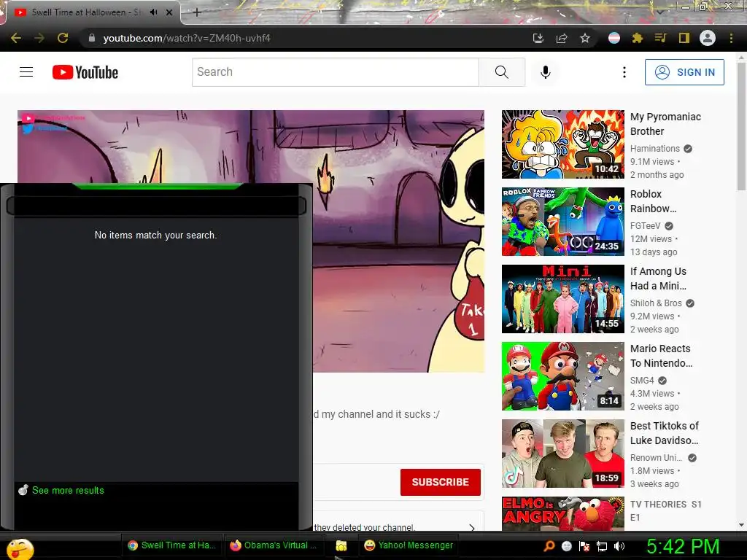
Task: Click the SIGN IN button
Action: pyautogui.click(x=684, y=72)
